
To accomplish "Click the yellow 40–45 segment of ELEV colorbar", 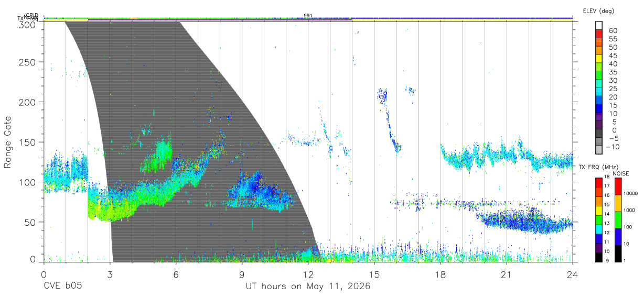I will tap(599, 59).
